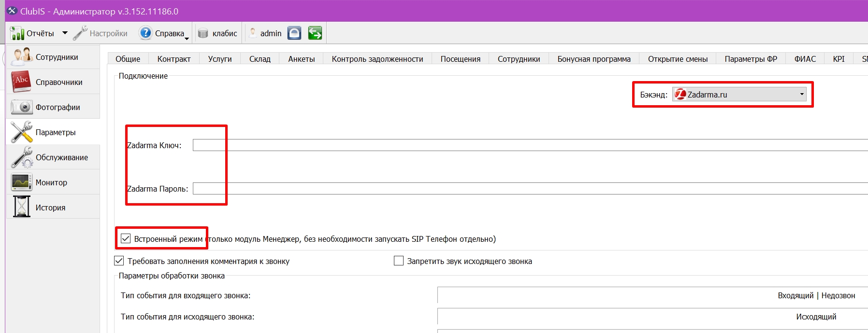This screenshot has width=868, height=333.
Task: Open the Монитор sidebar section
Action: tap(53, 182)
